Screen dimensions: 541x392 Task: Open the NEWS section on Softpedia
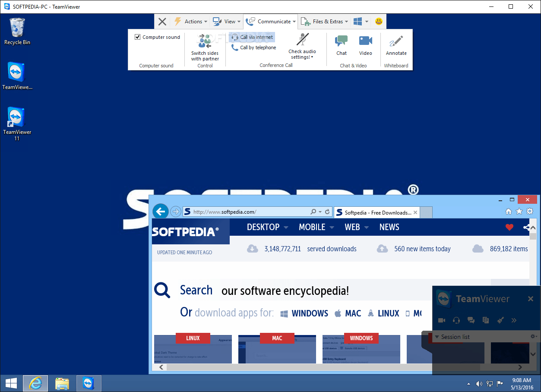pyautogui.click(x=389, y=227)
